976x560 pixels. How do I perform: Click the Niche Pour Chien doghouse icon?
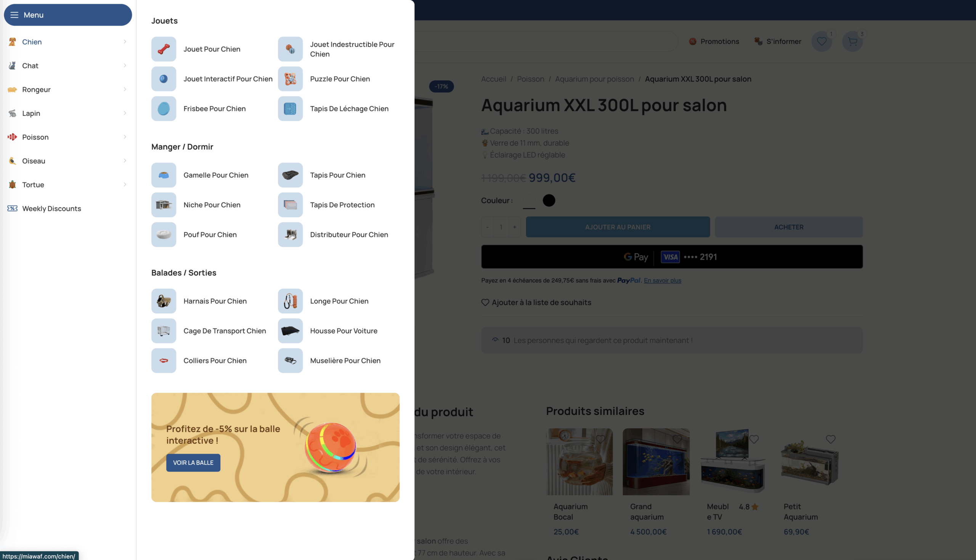164,205
